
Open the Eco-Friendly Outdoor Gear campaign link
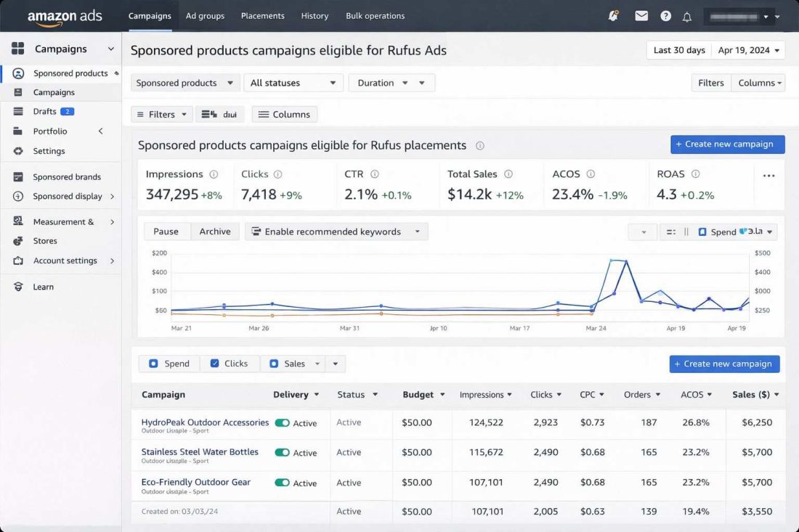[195, 482]
